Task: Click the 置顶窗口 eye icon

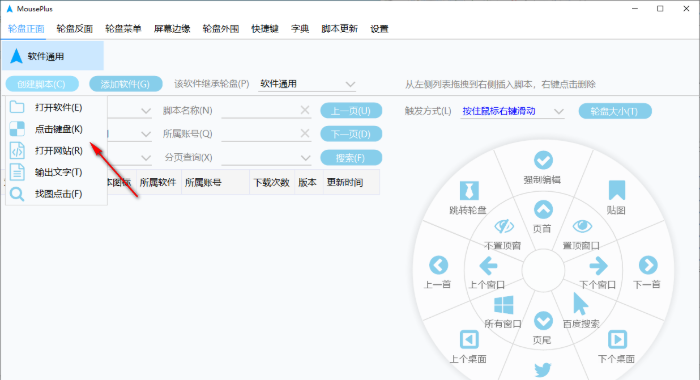Action: pos(582,226)
